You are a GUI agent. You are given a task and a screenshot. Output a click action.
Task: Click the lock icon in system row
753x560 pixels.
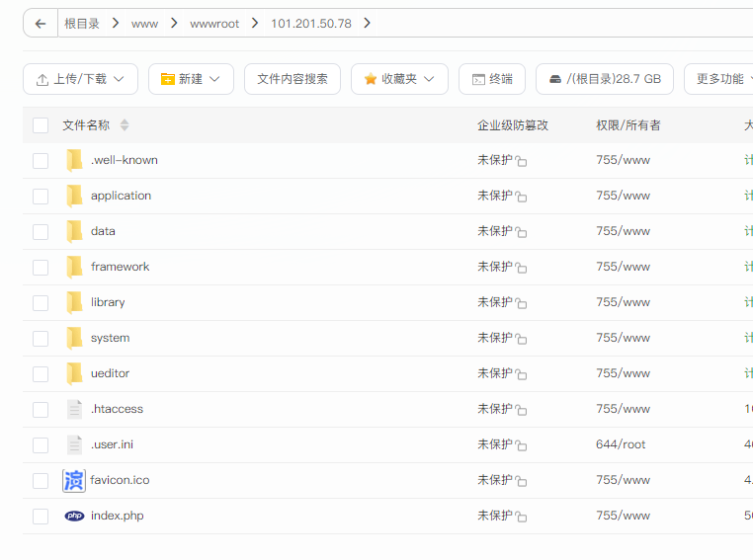pos(521,339)
